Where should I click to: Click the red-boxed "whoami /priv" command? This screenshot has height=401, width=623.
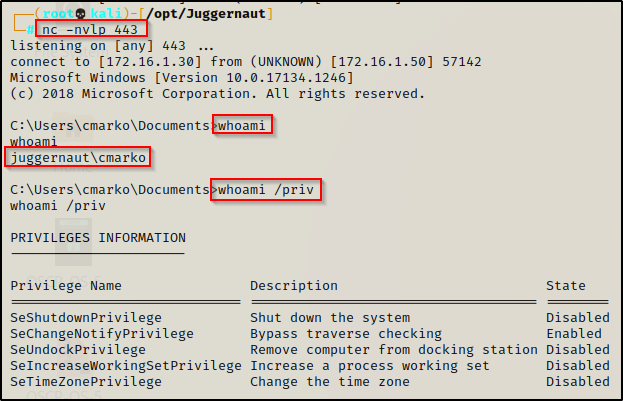pyautogui.click(x=266, y=190)
